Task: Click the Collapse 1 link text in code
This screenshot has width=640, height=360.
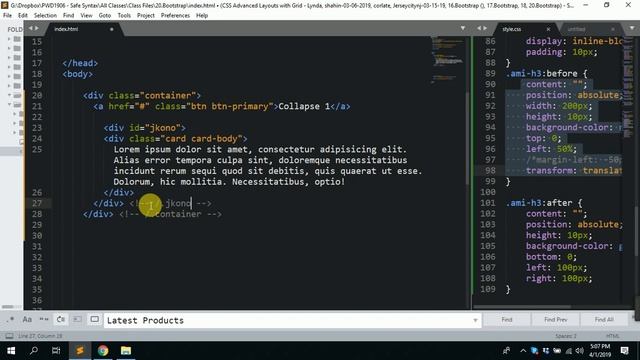Action: (304, 106)
